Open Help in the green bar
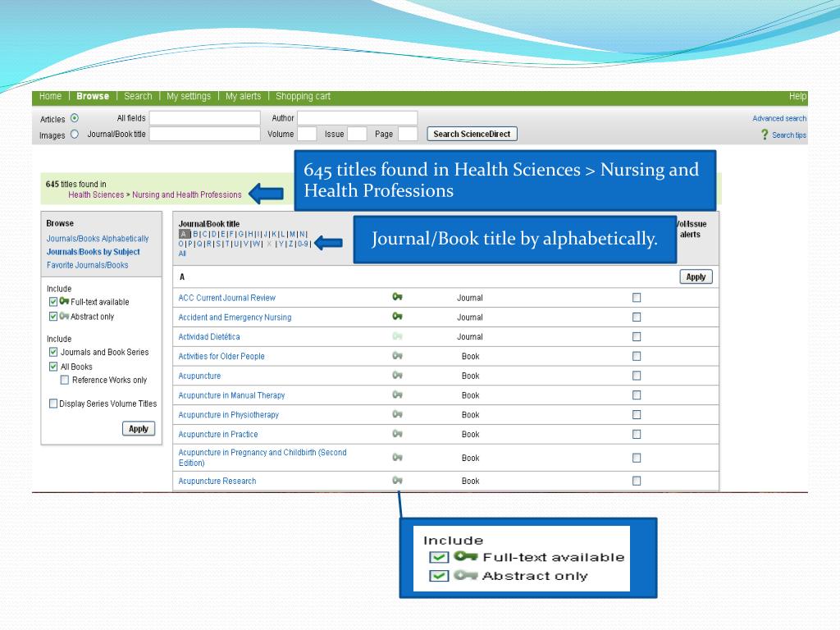Image resolution: width=840 pixels, height=630 pixels. click(x=797, y=97)
